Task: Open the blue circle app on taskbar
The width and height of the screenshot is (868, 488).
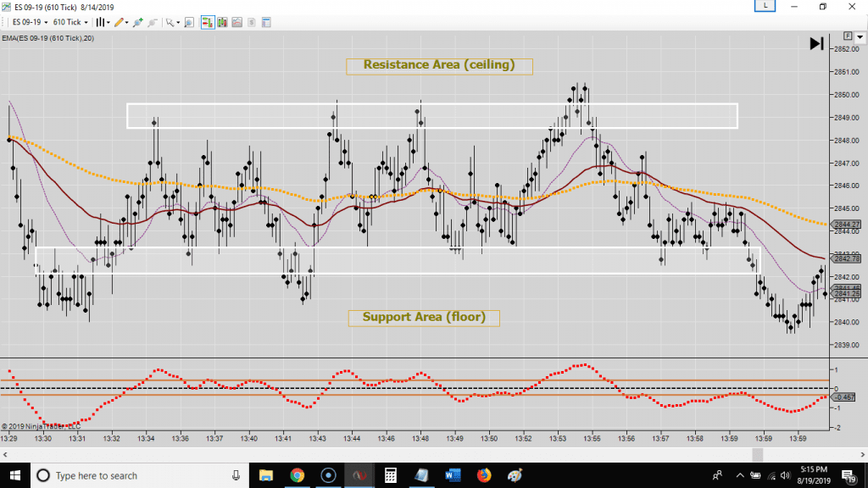Action: (328, 475)
